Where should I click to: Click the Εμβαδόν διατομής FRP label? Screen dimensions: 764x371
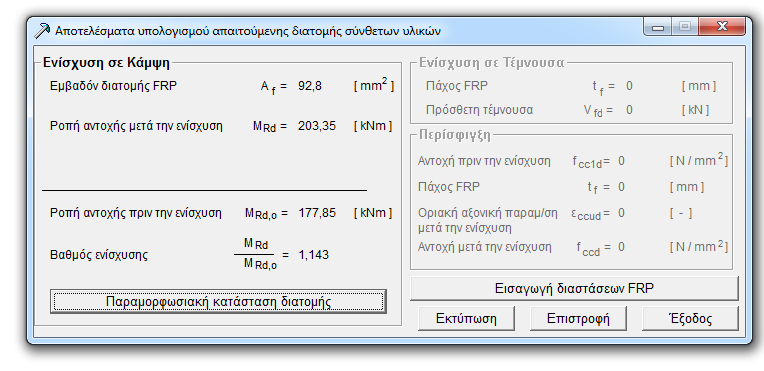coord(114,86)
